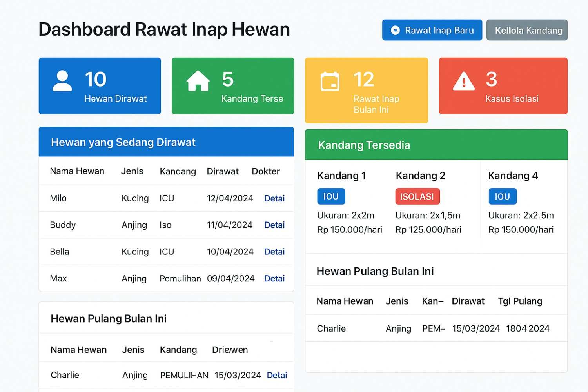Open Detai link for Max

pos(274,278)
